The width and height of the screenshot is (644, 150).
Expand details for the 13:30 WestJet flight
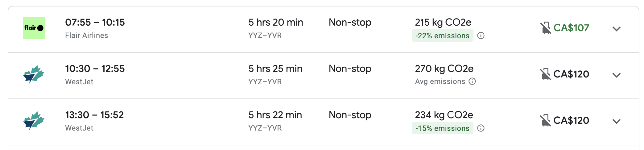coord(616,122)
